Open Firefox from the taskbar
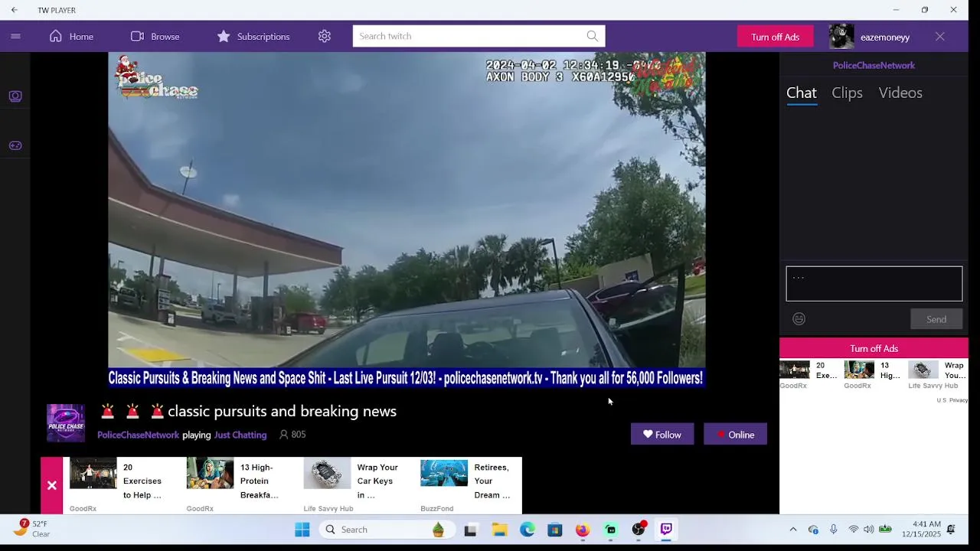Viewport: 980px width, 551px height. point(583,530)
